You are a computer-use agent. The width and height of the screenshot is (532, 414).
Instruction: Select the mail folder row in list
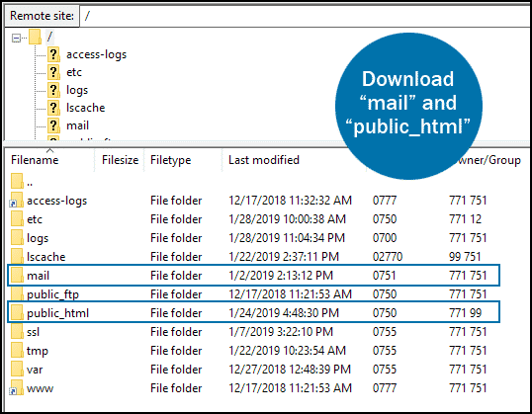pyautogui.click(x=253, y=276)
